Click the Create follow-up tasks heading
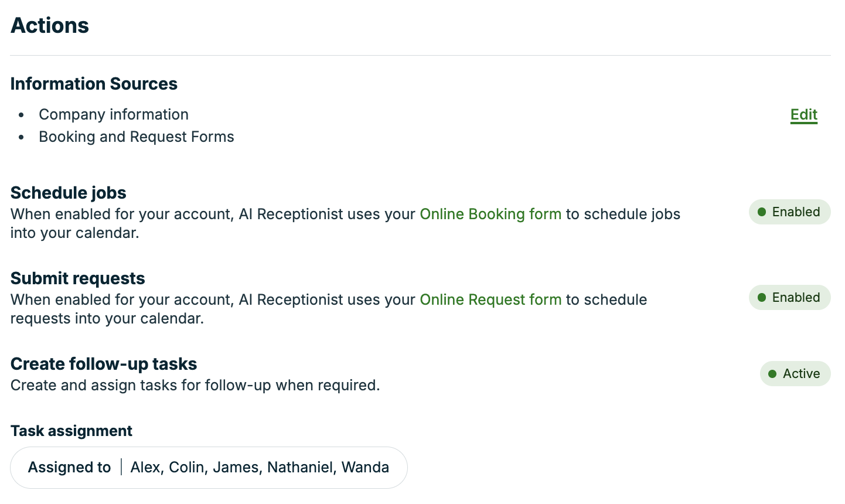The image size is (845, 504). click(x=104, y=364)
